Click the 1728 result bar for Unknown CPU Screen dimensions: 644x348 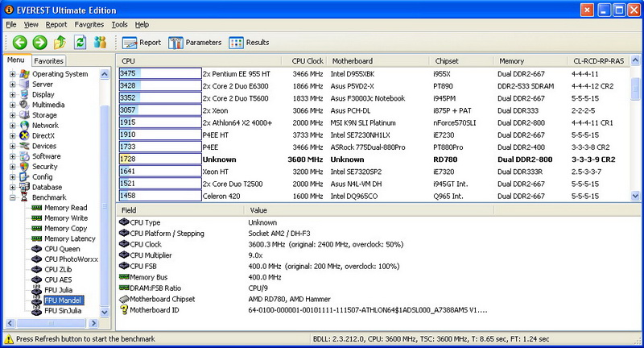click(160, 159)
